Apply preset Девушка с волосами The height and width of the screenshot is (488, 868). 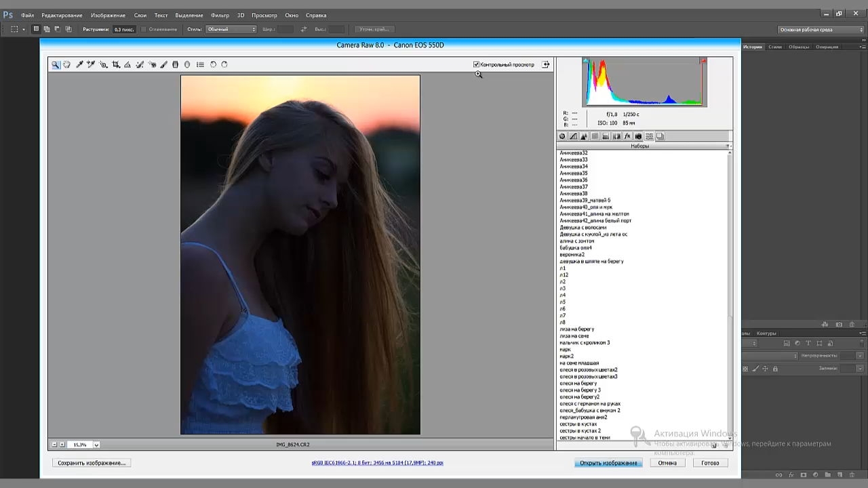583,228
